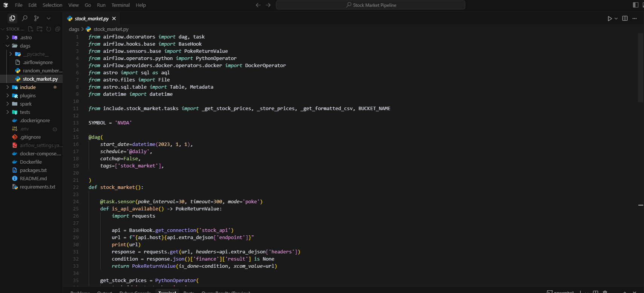Open the run options dropdown arrow
This screenshot has height=293, width=644.
tap(616, 18)
